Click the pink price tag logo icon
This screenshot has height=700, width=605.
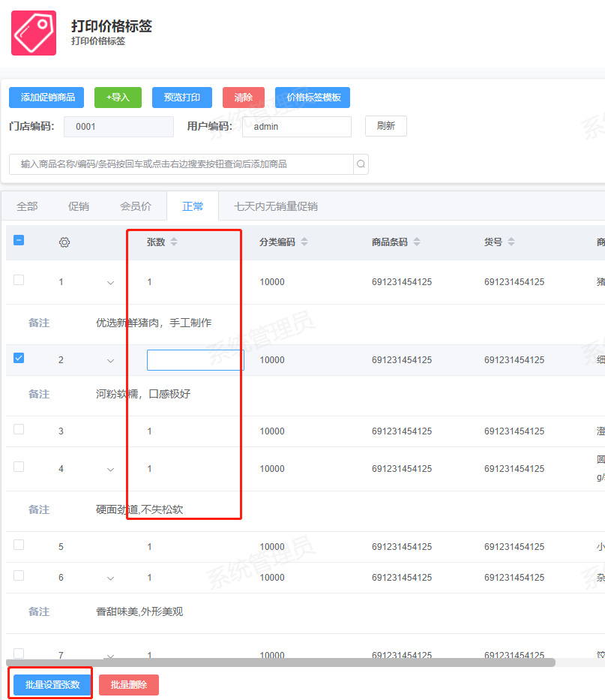(x=34, y=32)
